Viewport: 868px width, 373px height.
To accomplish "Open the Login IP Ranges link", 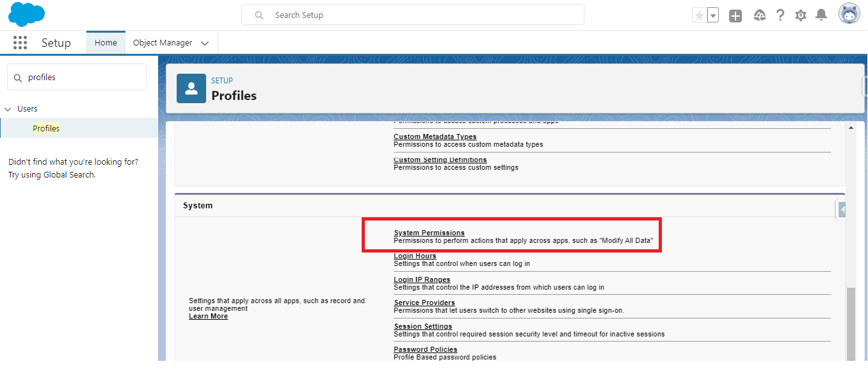I will click(422, 279).
